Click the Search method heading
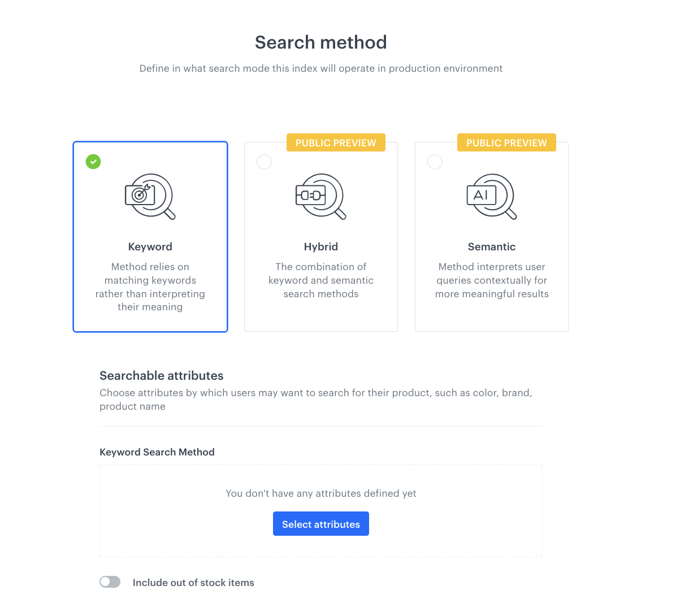The image size is (676, 616). [x=320, y=42]
